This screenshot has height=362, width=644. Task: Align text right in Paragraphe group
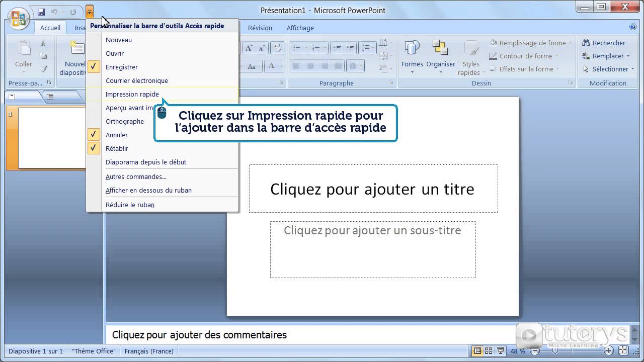[x=325, y=66]
